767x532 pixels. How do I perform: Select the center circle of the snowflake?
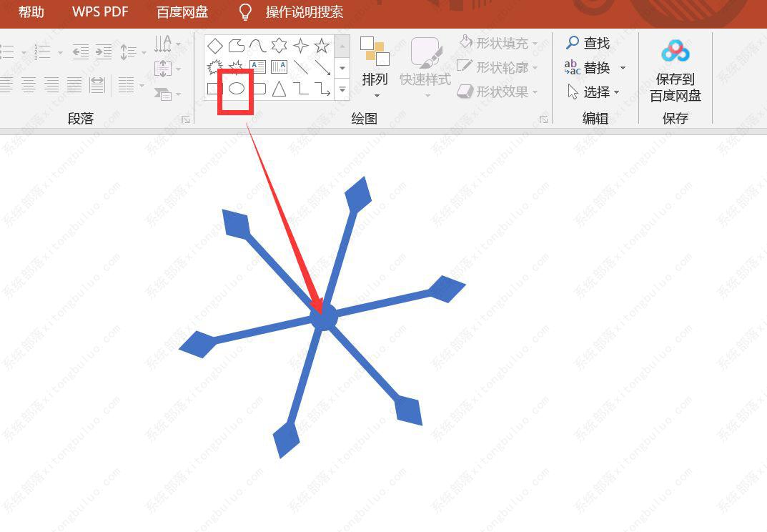coord(323,317)
